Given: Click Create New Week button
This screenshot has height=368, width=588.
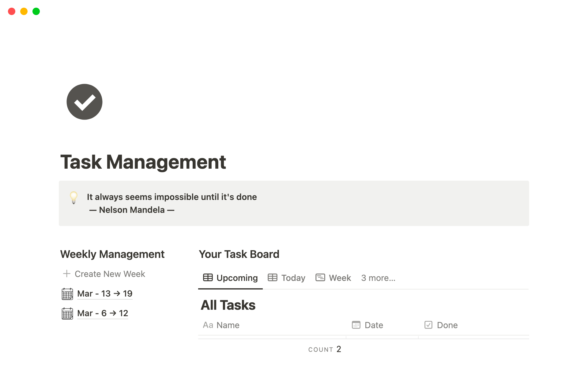Looking at the screenshot, I should [104, 273].
